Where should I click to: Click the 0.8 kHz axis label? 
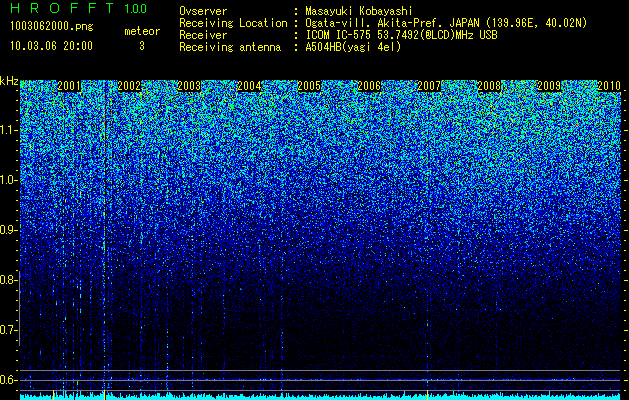click(x=7, y=280)
